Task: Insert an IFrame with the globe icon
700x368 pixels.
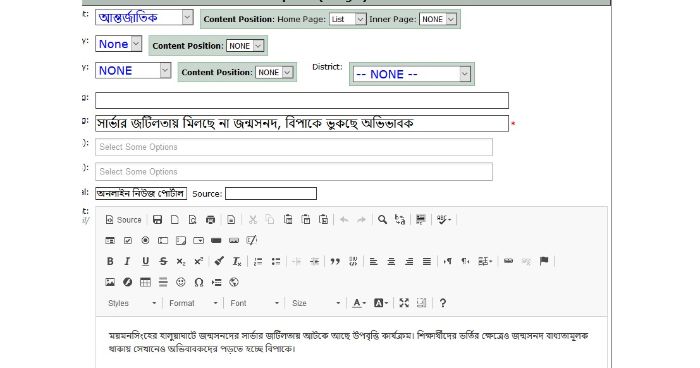Action: pyautogui.click(x=234, y=282)
